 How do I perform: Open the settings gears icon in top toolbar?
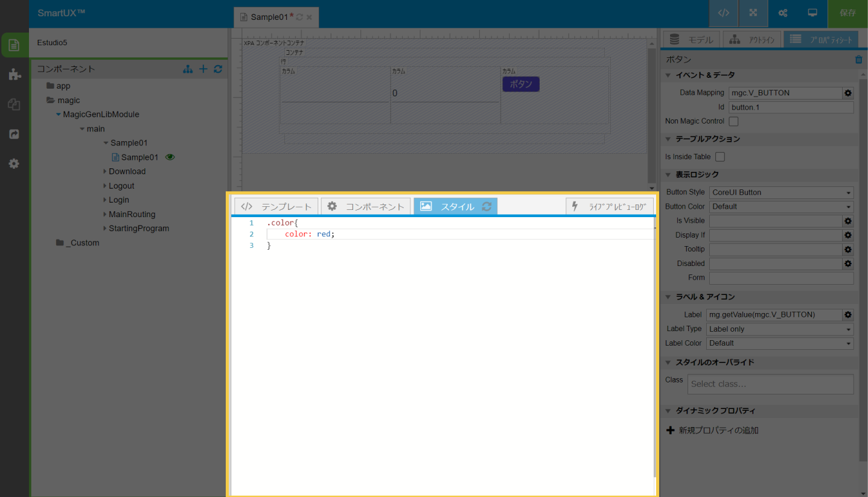coord(782,13)
